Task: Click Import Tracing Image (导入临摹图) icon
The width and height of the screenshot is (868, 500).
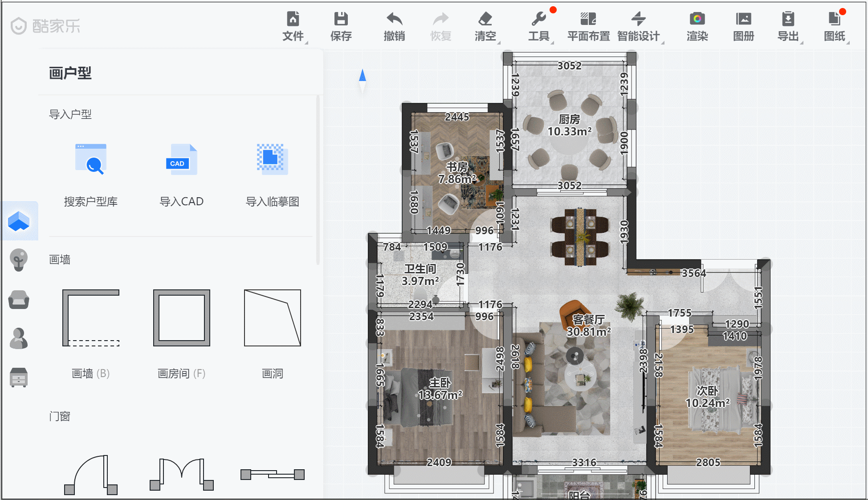Action: click(x=273, y=159)
